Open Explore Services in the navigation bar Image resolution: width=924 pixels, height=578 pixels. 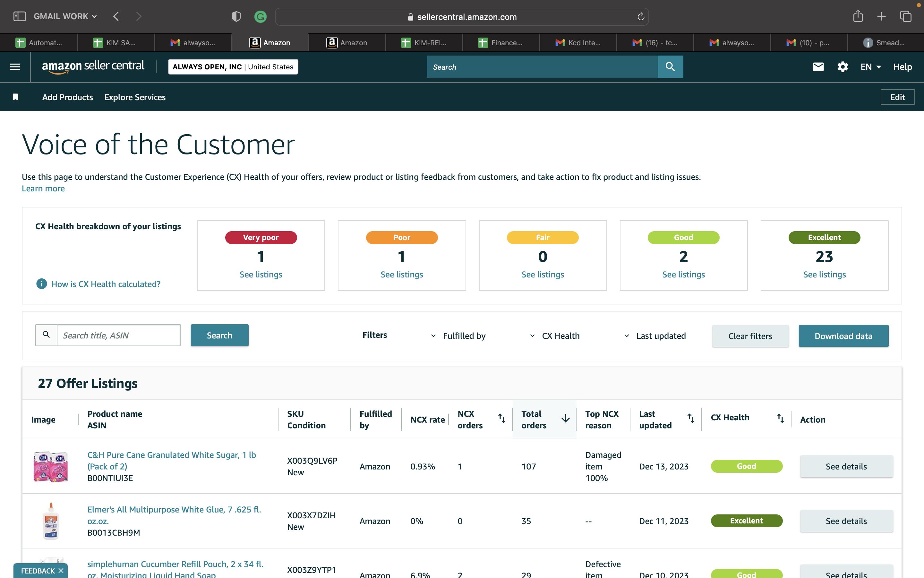pyautogui.click(x=135, y=97)
